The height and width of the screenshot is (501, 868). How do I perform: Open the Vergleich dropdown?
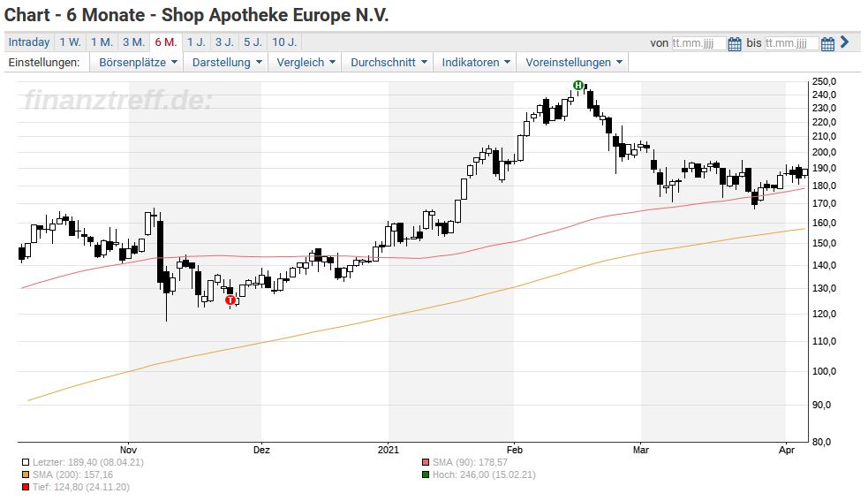pos(306,62)
